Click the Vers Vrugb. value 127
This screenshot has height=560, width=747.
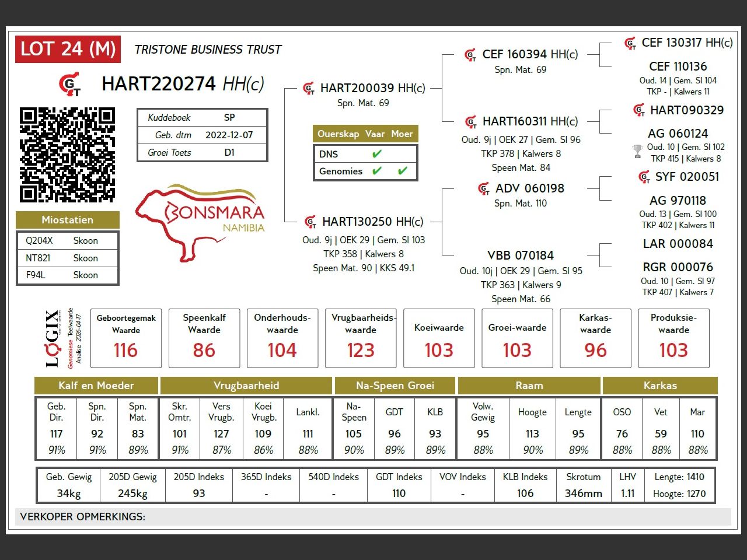pyautogui.click(x=221, y=434)
